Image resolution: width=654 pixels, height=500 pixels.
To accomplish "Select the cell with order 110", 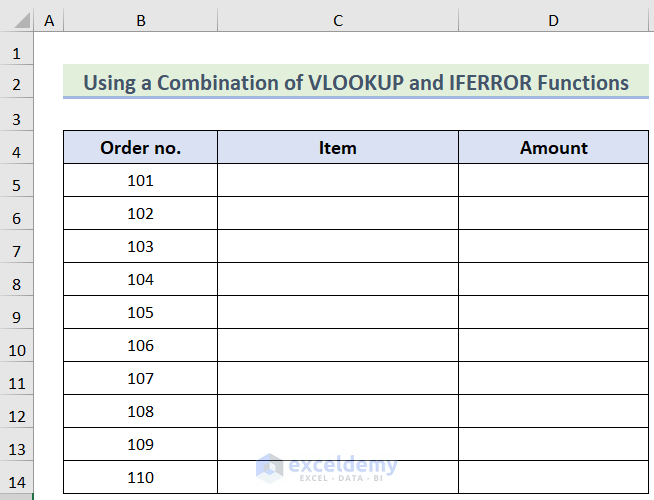I will (x=140, y=477).
